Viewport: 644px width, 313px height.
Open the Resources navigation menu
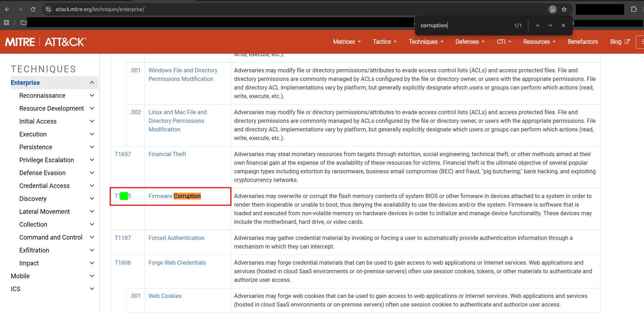[539, 42]
